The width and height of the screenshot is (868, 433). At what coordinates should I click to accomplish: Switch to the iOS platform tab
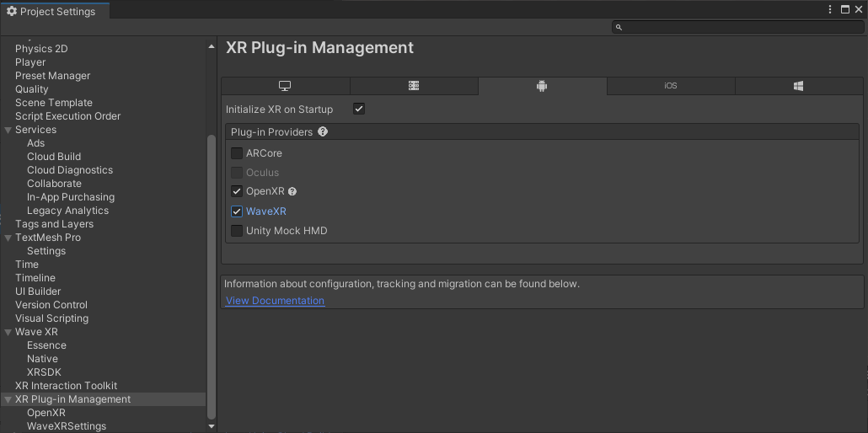point(671,86)
